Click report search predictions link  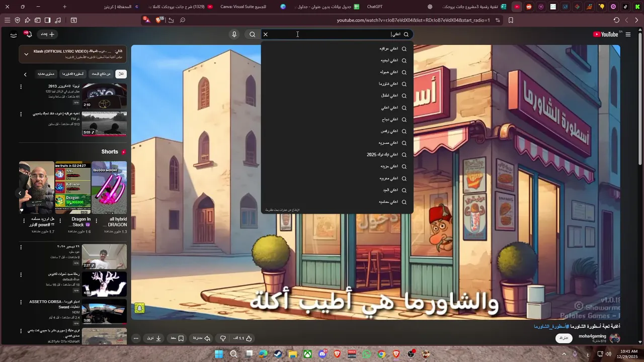[x=282, y=210]
